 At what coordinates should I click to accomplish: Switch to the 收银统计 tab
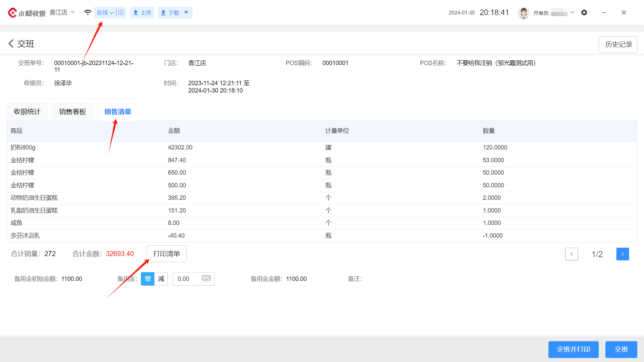[x=27, y=112]
